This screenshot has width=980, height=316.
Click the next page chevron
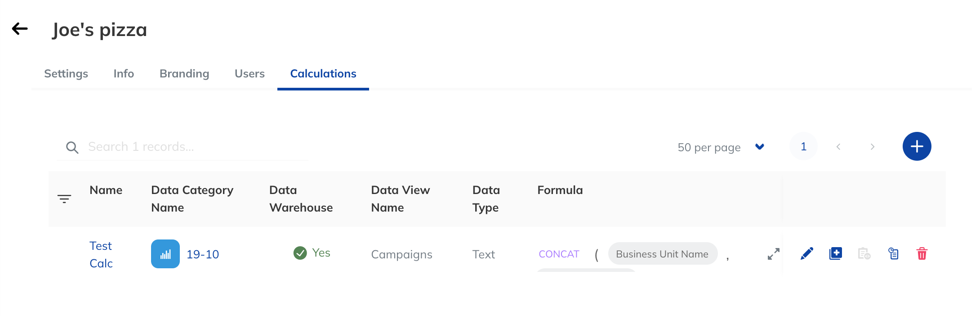click(872, 147)
